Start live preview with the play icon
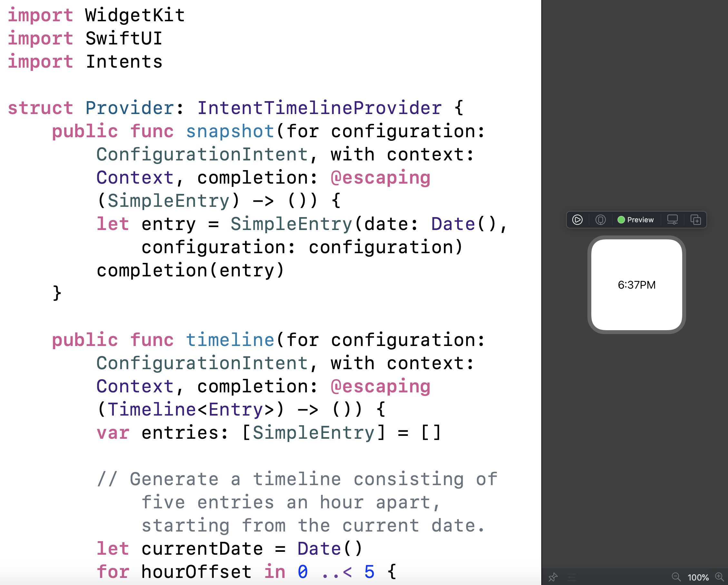Viewport: 728px width, 585px height. (577, 220)
